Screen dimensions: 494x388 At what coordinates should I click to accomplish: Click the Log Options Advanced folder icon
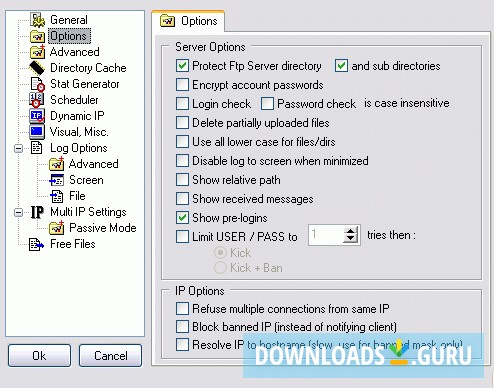56,164
